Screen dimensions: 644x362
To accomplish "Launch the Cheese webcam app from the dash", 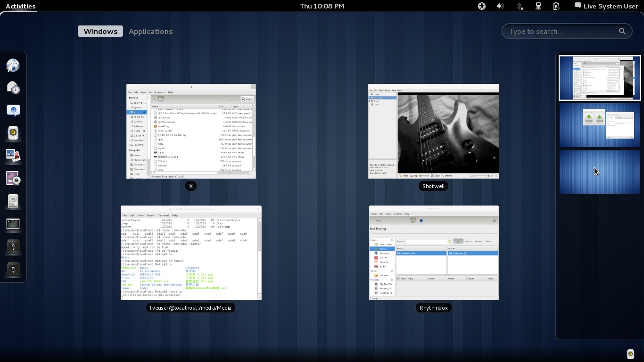I will [13, 179].
